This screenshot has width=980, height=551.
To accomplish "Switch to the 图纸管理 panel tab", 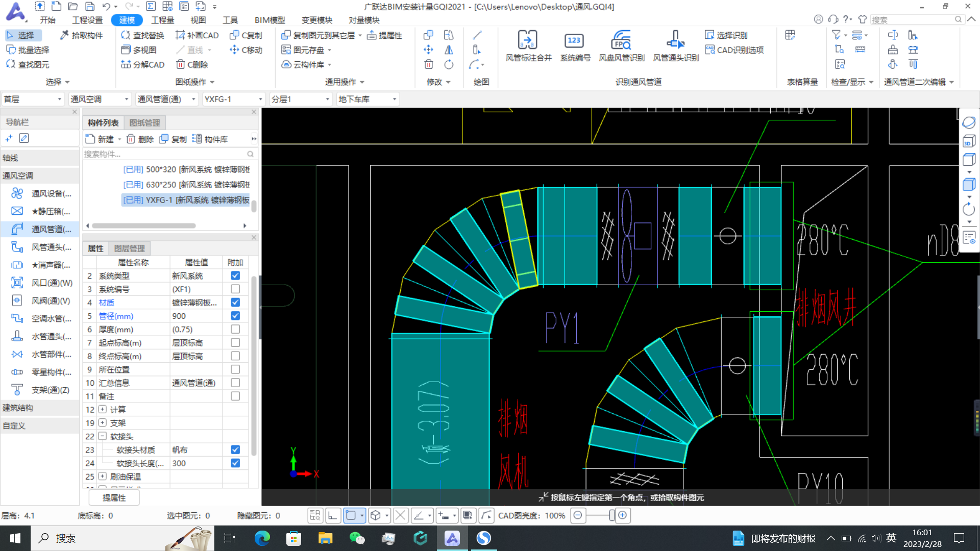I will (x=145, y=122).
